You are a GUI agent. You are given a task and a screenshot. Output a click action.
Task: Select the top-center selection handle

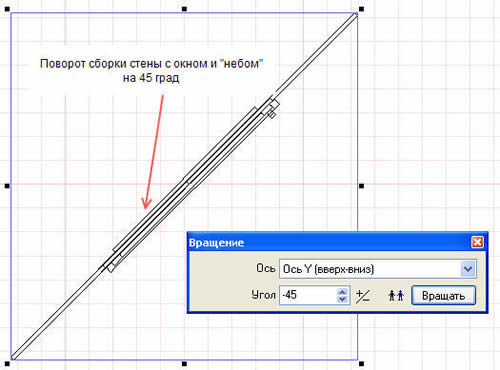(x=184, y=9)
